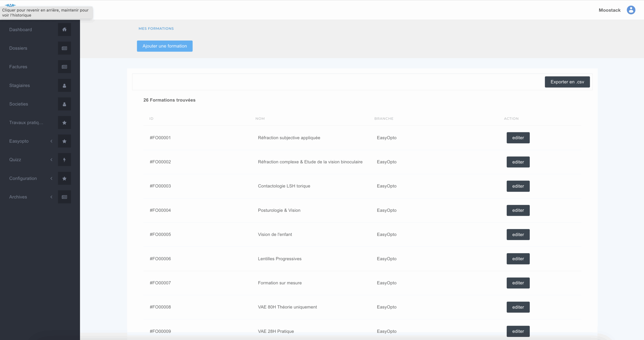
Task: Click name Posturologie & Vision
Action: tap(279, 210)
